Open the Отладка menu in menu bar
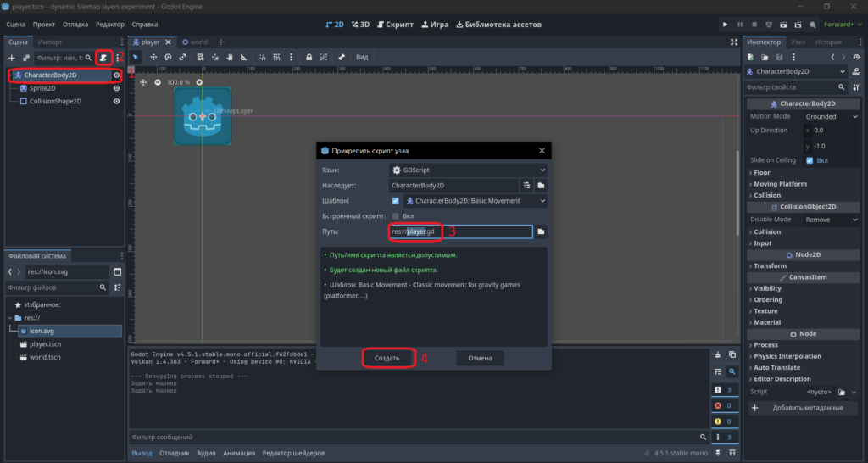The width and height of the screenshot is (868, 463). point(75,25)
